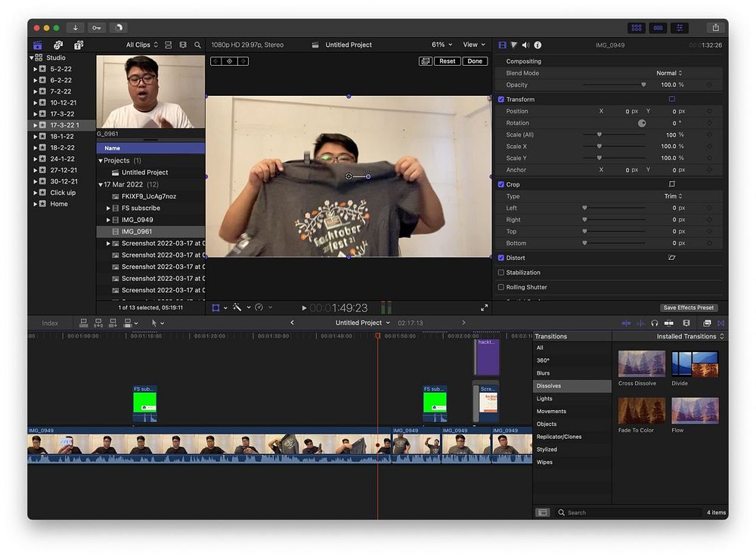Enable the Rolling Shutter checkbox

501,287
